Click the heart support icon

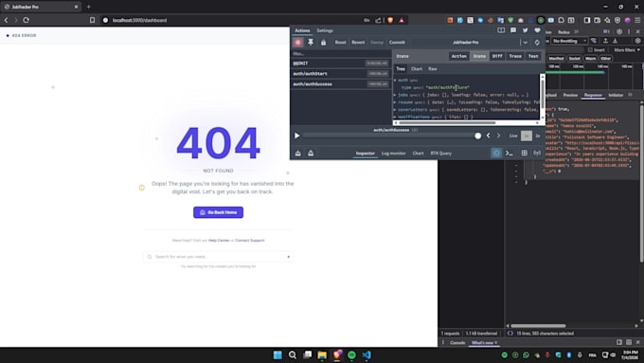pyautogui.click(x=537, y=30)
